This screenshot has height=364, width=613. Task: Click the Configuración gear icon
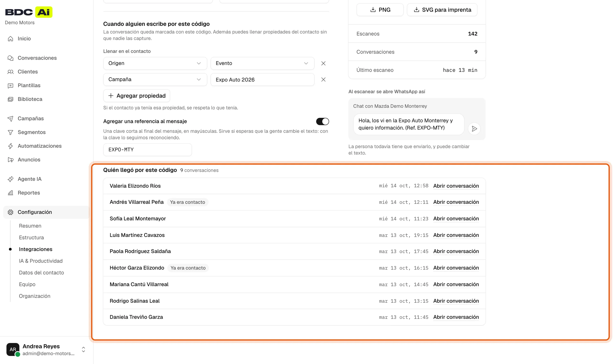pyautogui.click(x=10, y=212)
